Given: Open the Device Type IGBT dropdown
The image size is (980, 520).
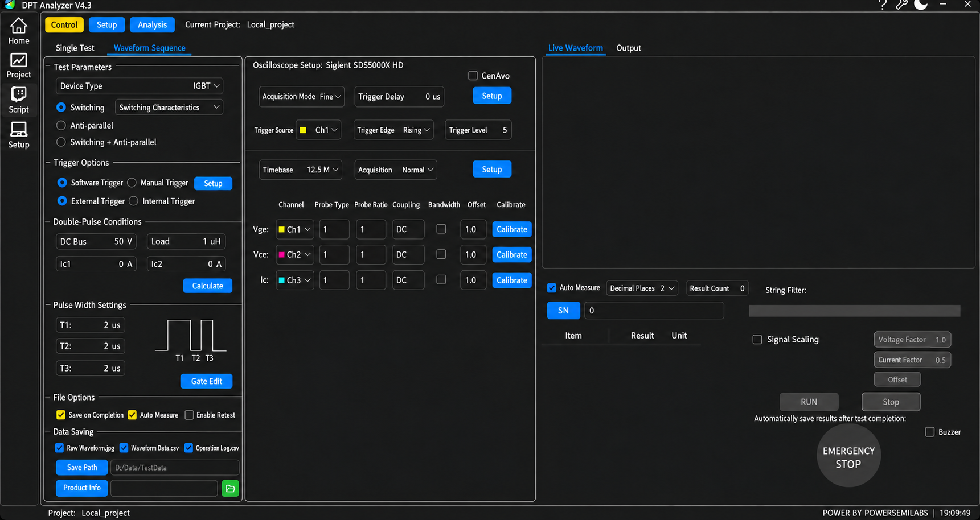Looking at the screenshot, I should point(139,86).
